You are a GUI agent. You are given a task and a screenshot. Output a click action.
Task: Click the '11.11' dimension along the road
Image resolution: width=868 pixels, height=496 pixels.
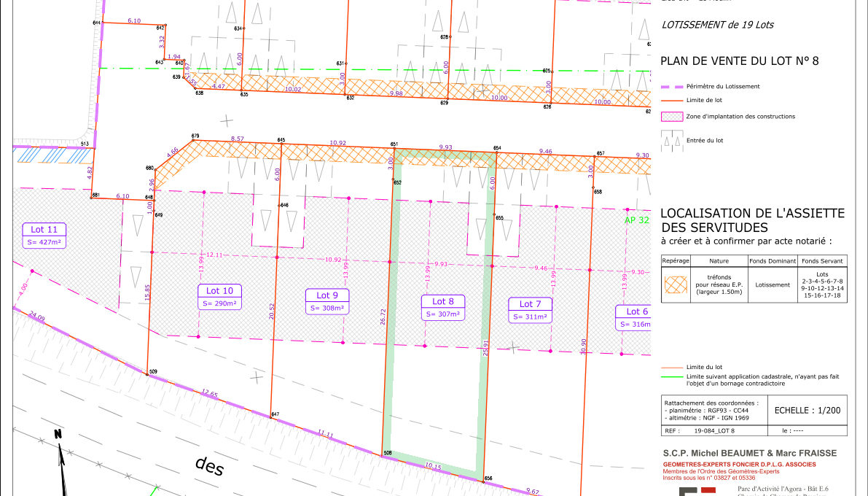[x=326, y=433]
